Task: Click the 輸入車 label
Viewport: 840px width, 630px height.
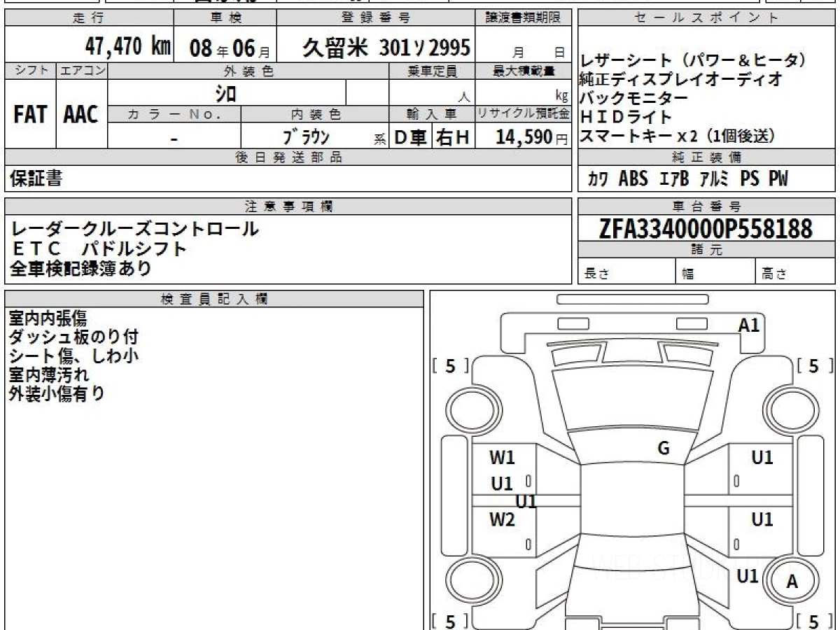Action: pos(432,114)
